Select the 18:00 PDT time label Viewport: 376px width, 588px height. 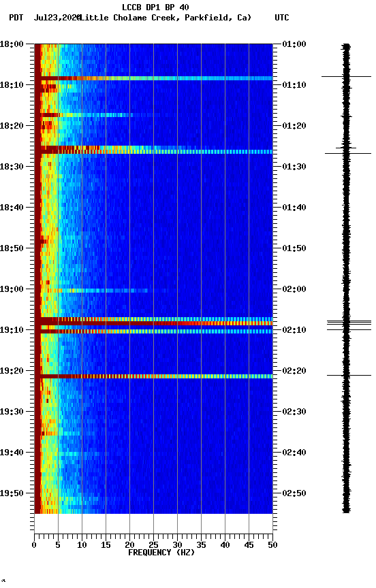point(12,44)
